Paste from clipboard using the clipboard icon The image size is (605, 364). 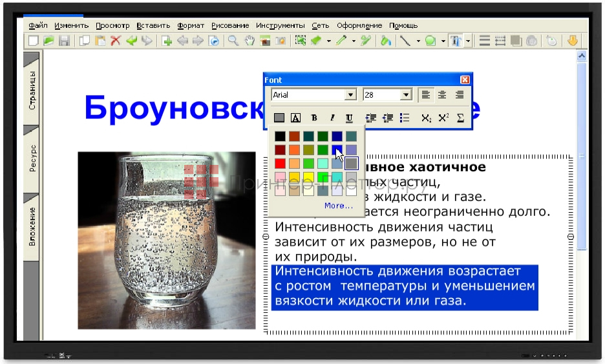click(100, 41)
